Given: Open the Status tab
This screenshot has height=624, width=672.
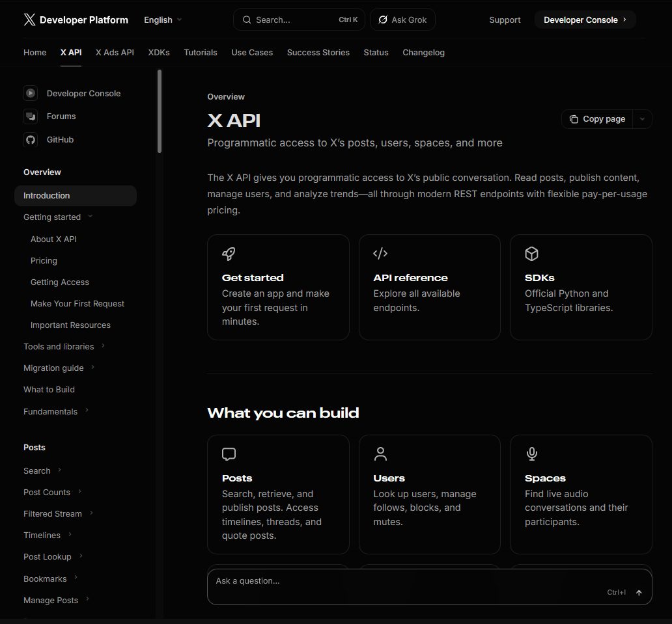Looking at the screenshot, I should click(x=376, y=52).
